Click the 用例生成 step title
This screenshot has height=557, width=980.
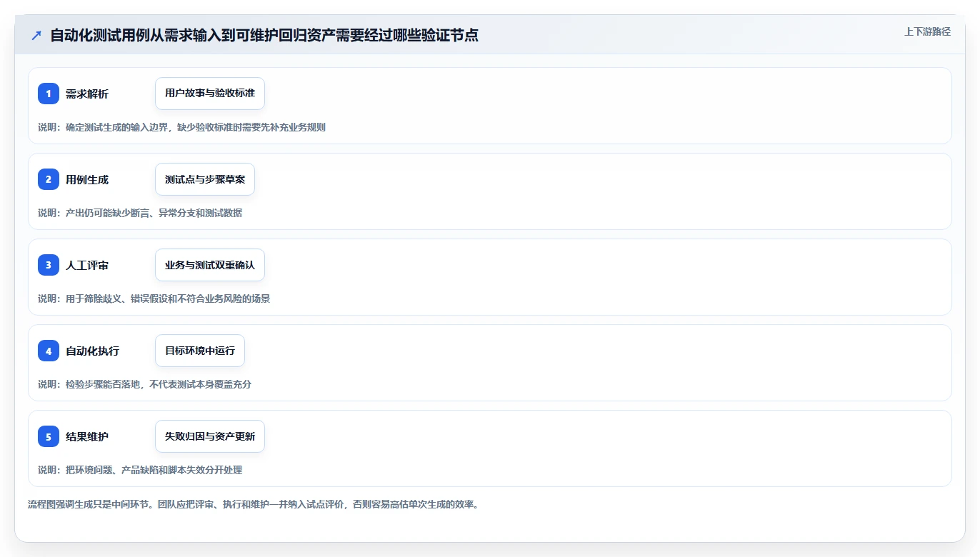(x=87, y=179)
